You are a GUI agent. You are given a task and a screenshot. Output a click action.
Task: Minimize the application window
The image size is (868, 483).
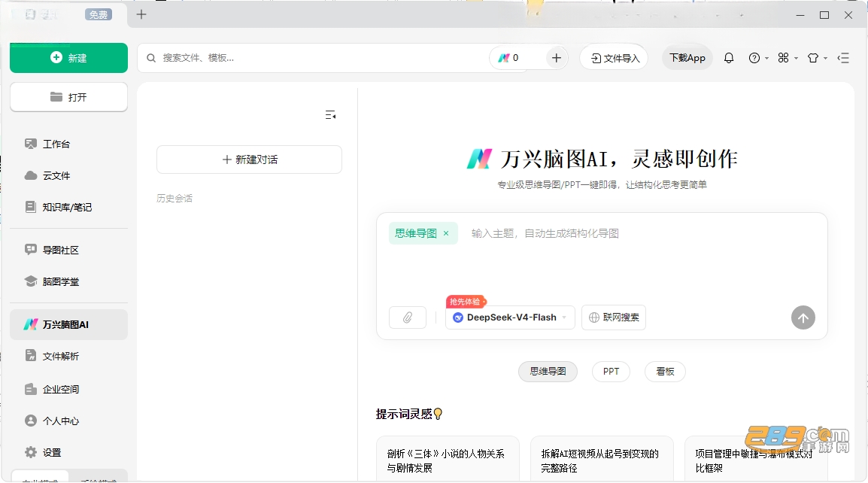[800, 15]
